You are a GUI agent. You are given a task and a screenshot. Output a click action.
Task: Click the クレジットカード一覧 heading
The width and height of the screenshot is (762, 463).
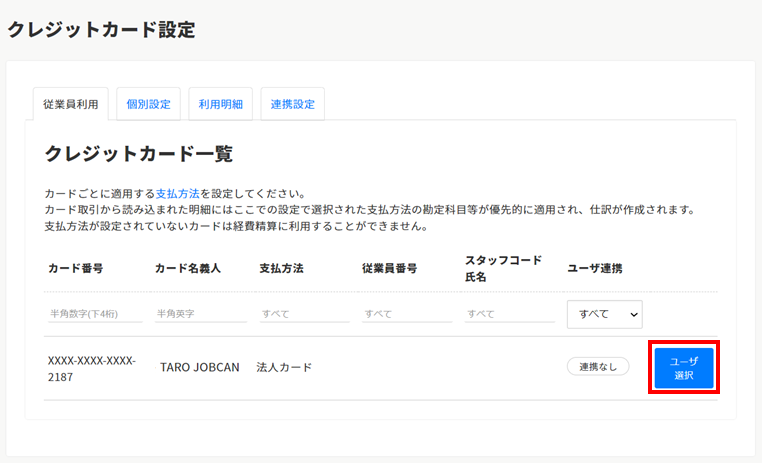[x=139, y=154]
